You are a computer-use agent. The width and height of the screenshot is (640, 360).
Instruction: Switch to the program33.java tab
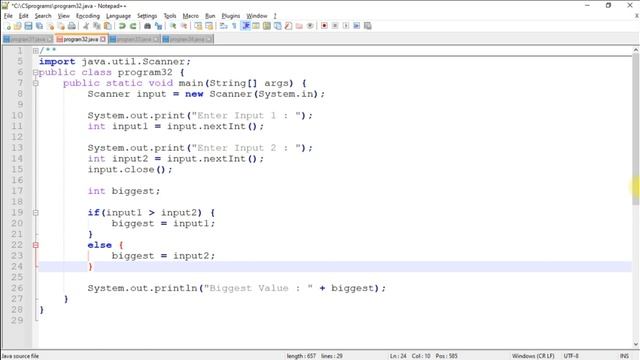click(135, 39)
